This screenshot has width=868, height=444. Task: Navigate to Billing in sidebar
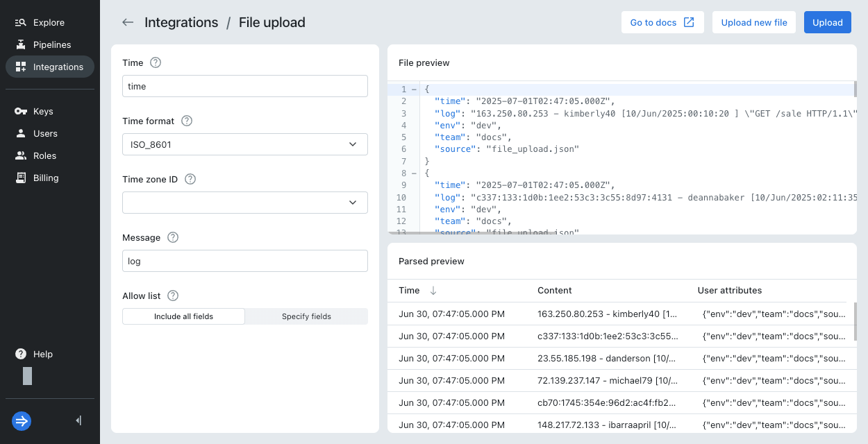[x=46, y=178]
